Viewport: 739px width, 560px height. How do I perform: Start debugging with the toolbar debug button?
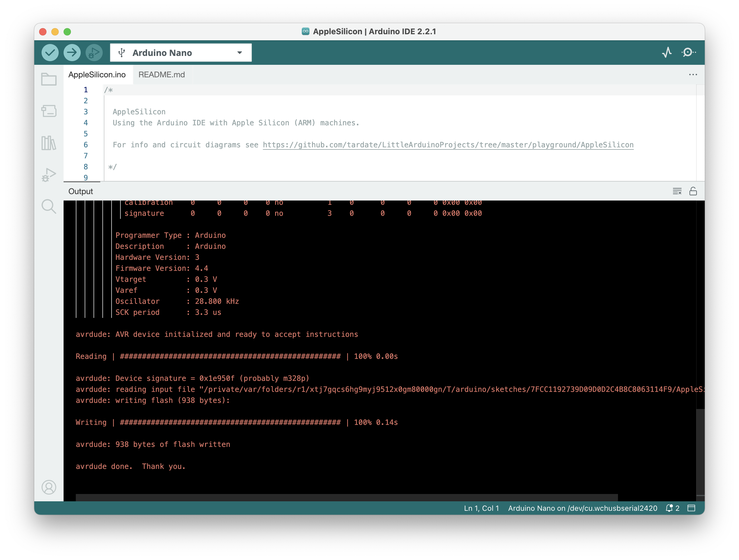[94, 53]
